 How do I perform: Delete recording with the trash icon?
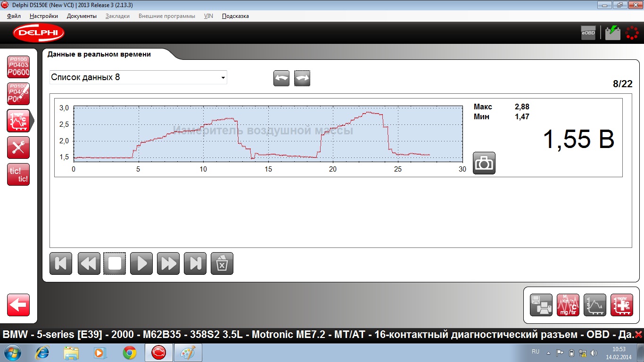pyautogui.click(x=222, y=263)
